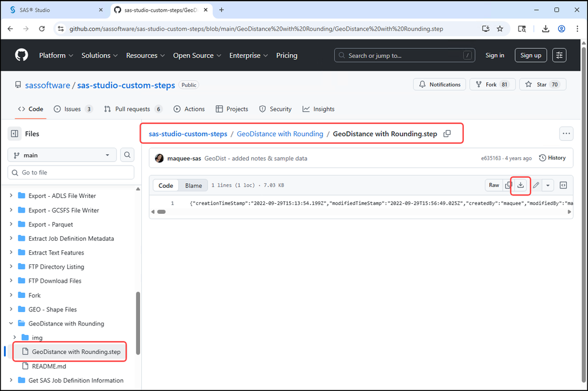Collapse GeoDistance with Rounding folder

click(11, 323)
